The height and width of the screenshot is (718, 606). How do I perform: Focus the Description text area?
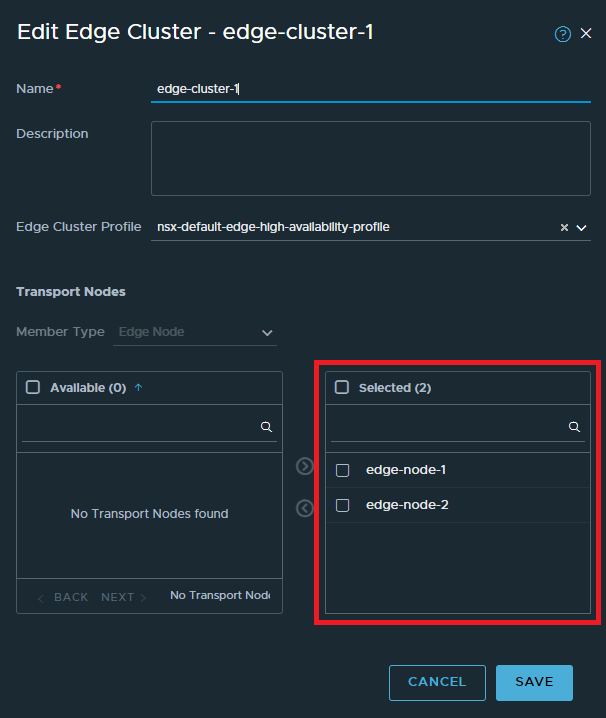pos(370,158)
